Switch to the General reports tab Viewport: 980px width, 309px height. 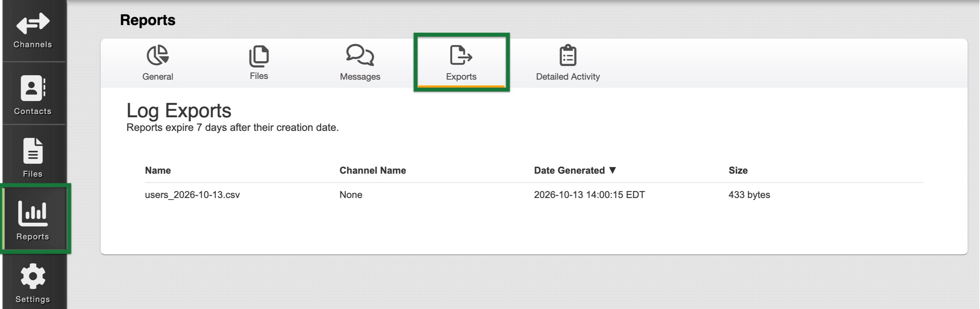[x=158, y=63]
